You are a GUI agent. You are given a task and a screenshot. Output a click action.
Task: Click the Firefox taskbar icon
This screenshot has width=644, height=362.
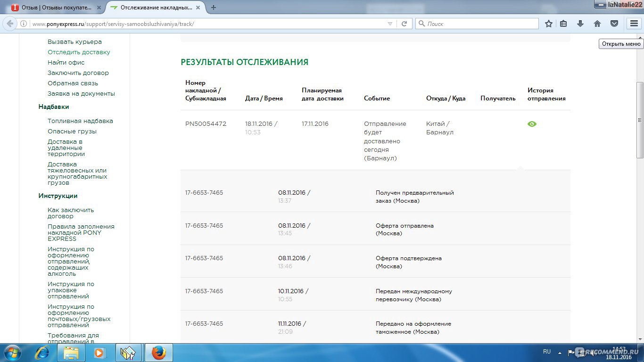(x=159, y=353)
